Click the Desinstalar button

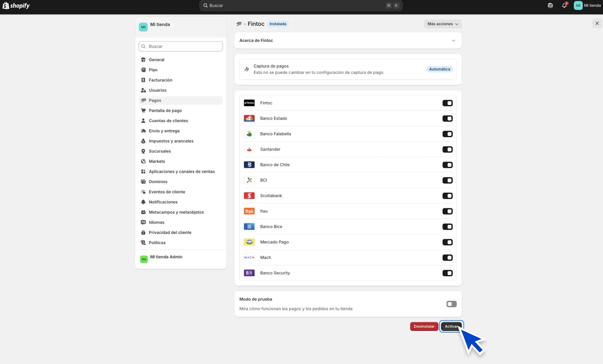[424, 326]
